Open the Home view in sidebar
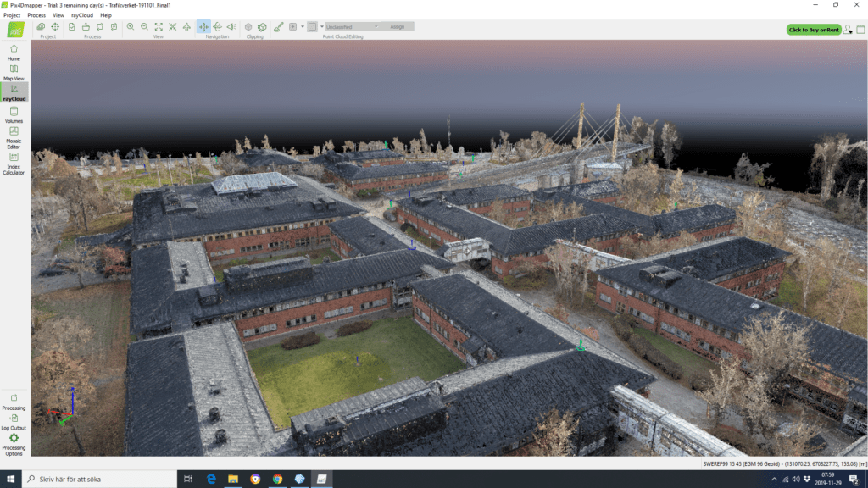868x488 pixels. 14,53
